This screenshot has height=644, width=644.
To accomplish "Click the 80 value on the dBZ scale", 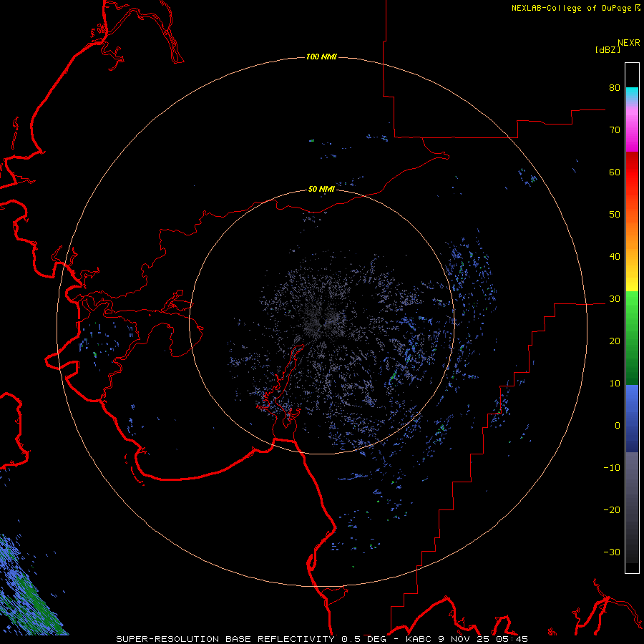I will [x=615, y=87].
